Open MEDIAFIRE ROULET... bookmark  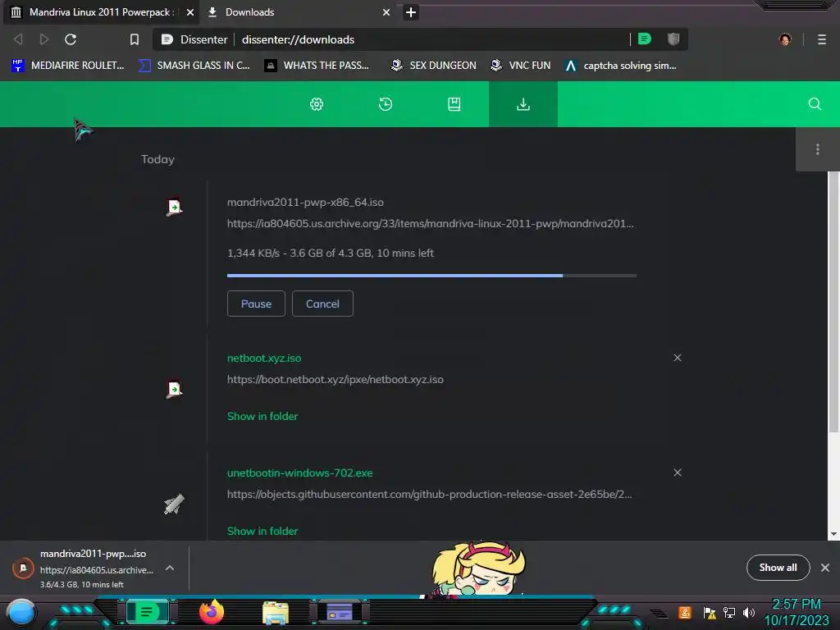point(67,66)
